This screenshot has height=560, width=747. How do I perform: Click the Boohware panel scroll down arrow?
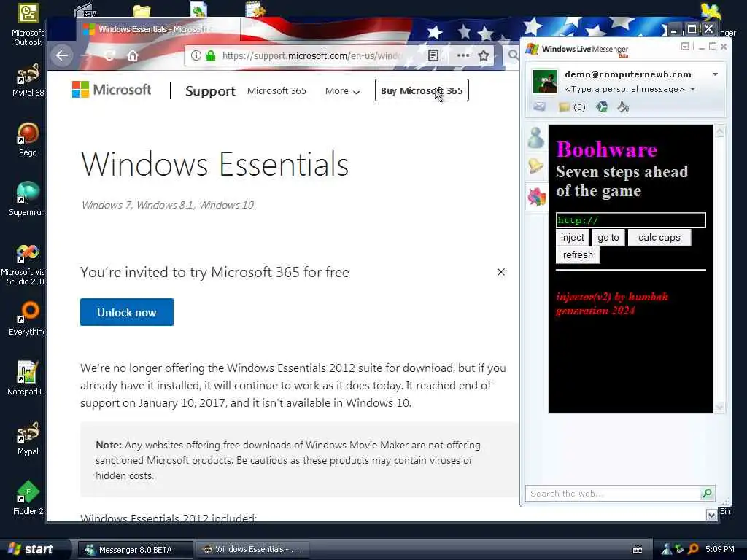coord(720,407)
